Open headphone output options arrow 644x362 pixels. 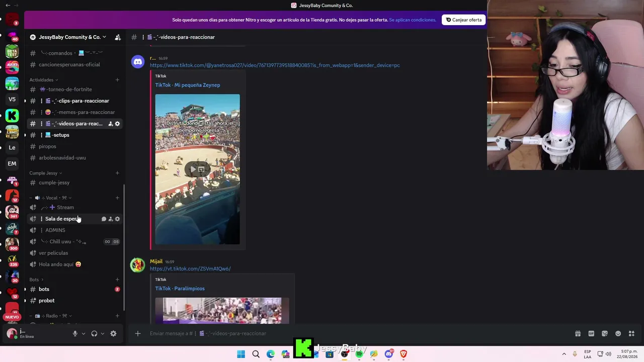point(103,333)
